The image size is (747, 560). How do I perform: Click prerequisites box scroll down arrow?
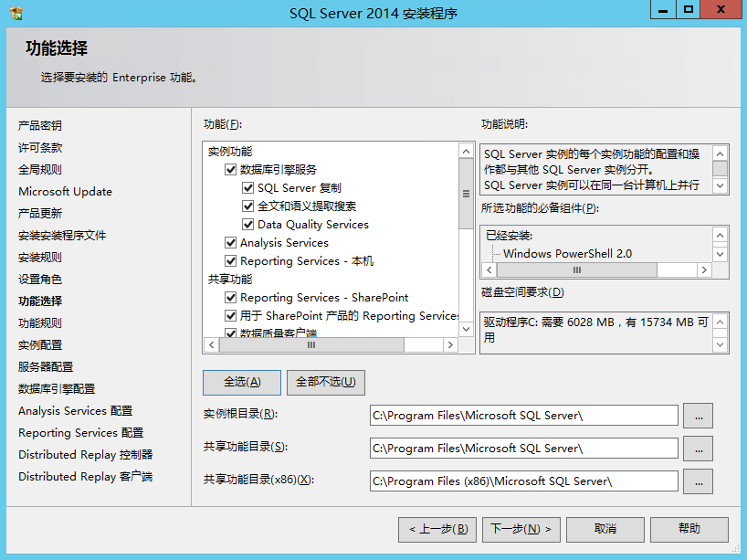(720, 254)
